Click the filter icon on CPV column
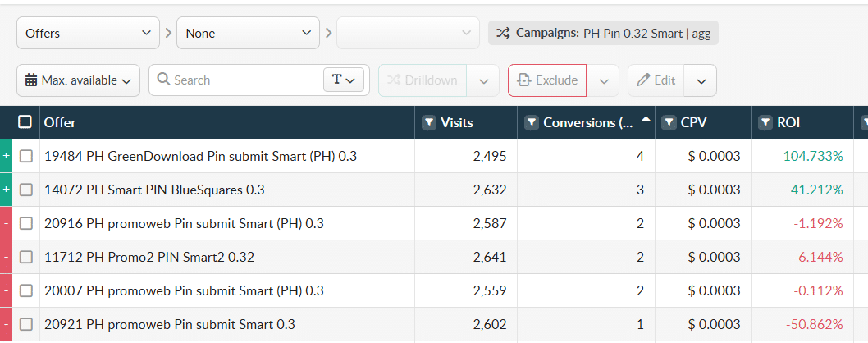This screenshot has height=343, width=868. click(x=669, y=122)
